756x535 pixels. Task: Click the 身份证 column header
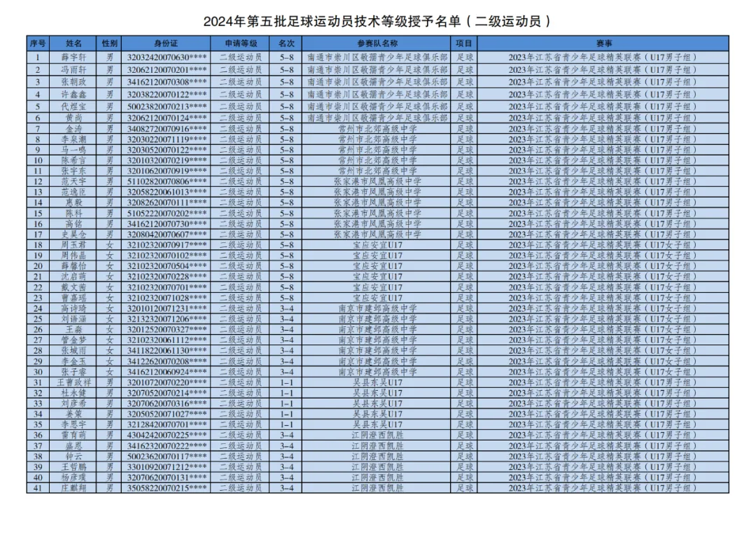(x=167, y=43)
